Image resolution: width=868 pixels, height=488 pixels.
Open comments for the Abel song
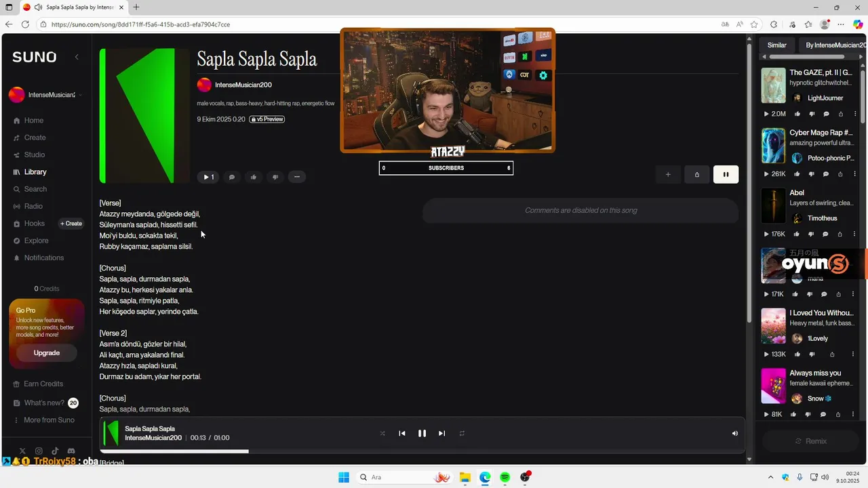click(825, 234)
